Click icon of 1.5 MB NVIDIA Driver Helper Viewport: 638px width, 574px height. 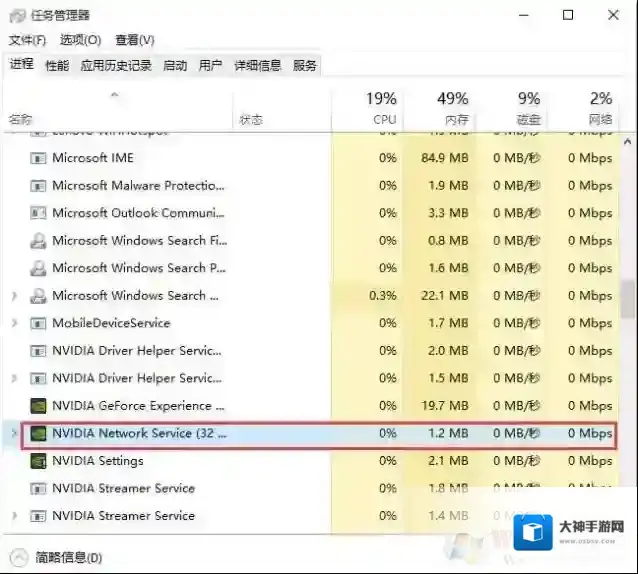pyautogui.click(x=38, y=378)
